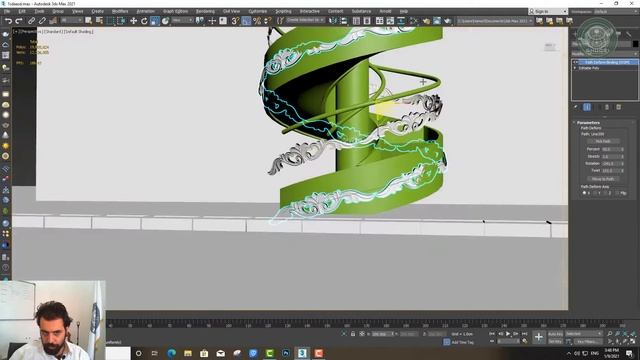Select the Y Path Deform Axis radio
Image resolution: width=640 pixels, height=360 pixels.
point(596,193)
